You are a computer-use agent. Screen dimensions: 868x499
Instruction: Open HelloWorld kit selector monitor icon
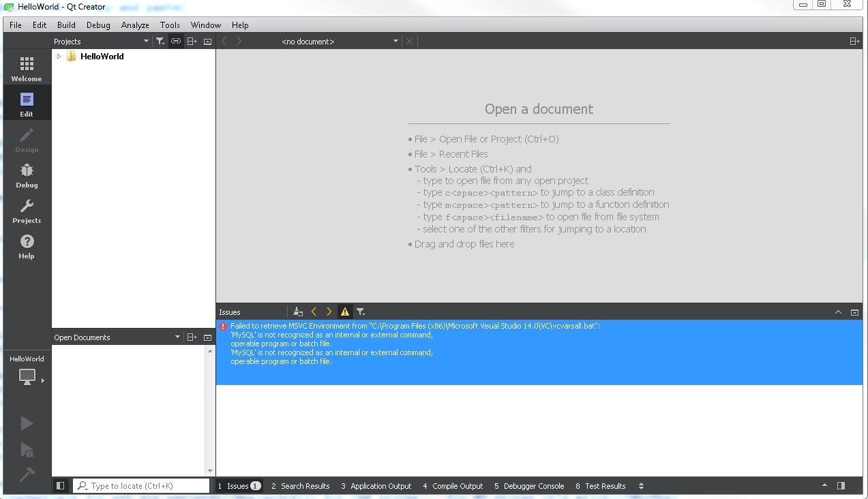[x=27, y=376]
